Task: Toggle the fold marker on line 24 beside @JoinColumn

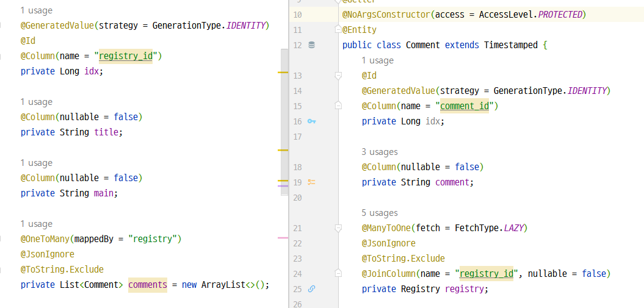Action: tap(338, 274)
